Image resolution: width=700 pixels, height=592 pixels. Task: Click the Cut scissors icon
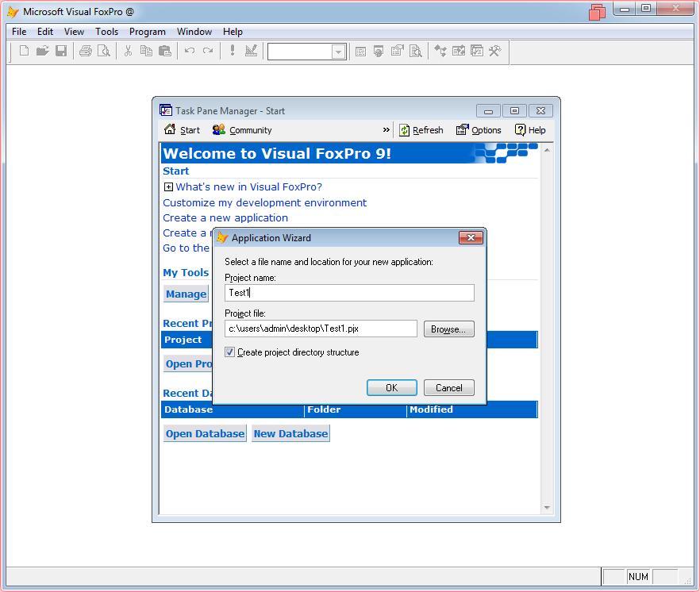128,51
